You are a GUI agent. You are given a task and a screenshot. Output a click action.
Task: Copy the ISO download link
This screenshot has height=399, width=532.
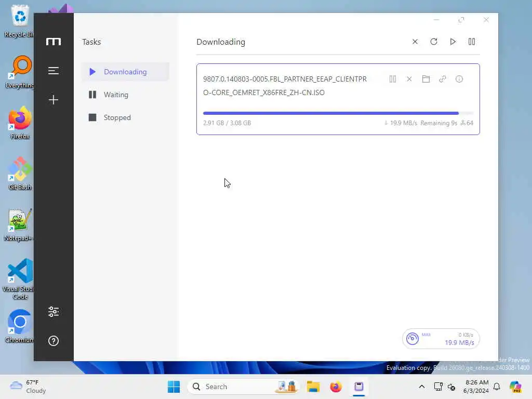coord(443,79)
